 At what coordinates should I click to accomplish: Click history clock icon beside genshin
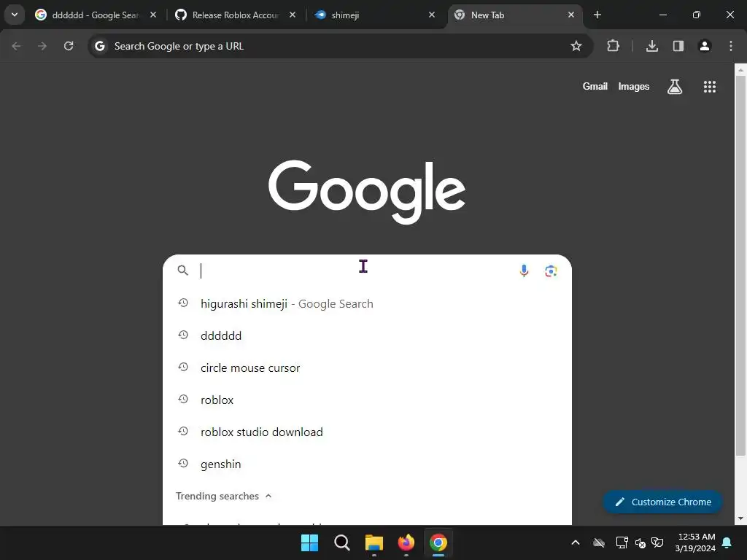(x=183, y=463)
